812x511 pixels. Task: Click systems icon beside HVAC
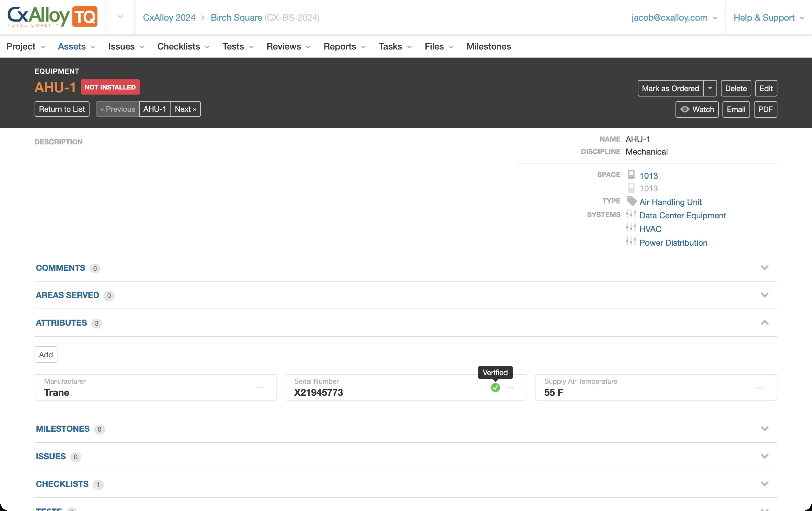point(630,228)
